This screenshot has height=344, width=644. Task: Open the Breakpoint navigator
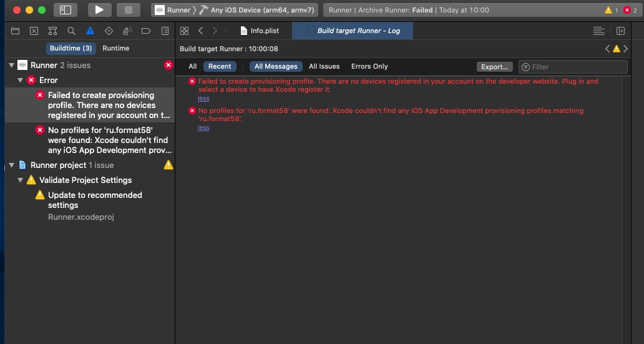(146, 31)
